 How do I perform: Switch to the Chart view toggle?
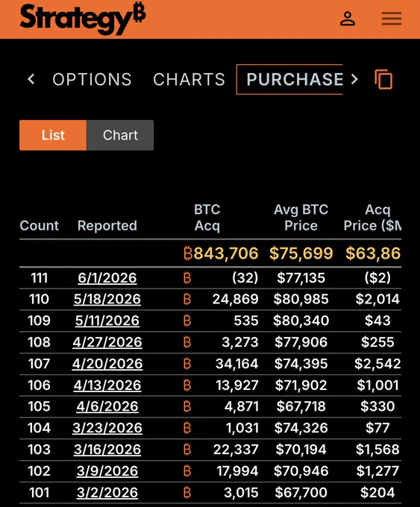[x=120, y=135]
